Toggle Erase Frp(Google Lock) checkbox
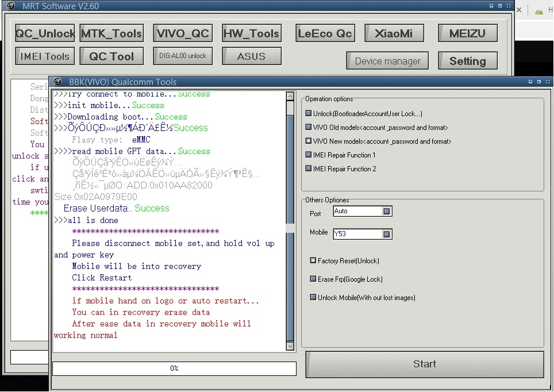Screen dimensions: 554x392 pos(346,279)
